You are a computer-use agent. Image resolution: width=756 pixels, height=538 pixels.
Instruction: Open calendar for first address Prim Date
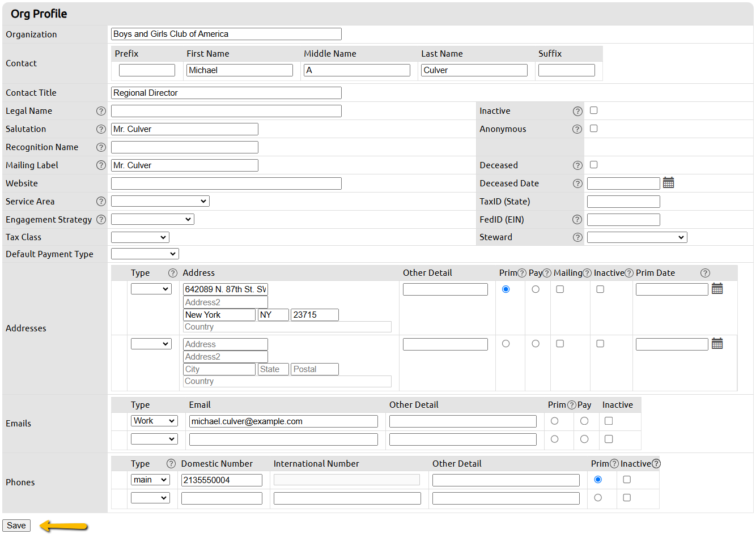[717, 289]
